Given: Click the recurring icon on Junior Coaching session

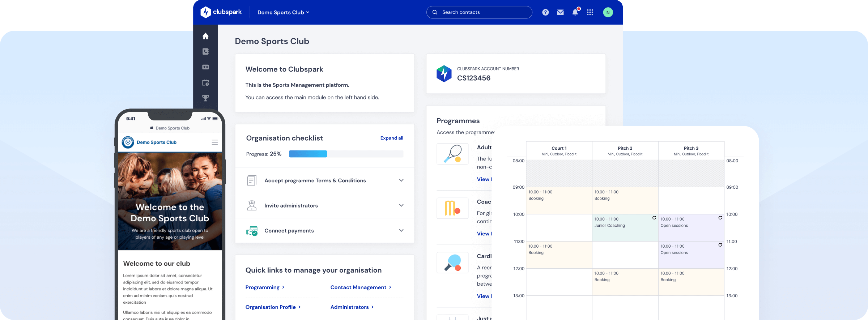Looking at the screenshot, I should pyautogui.click(x=654, y=218).
